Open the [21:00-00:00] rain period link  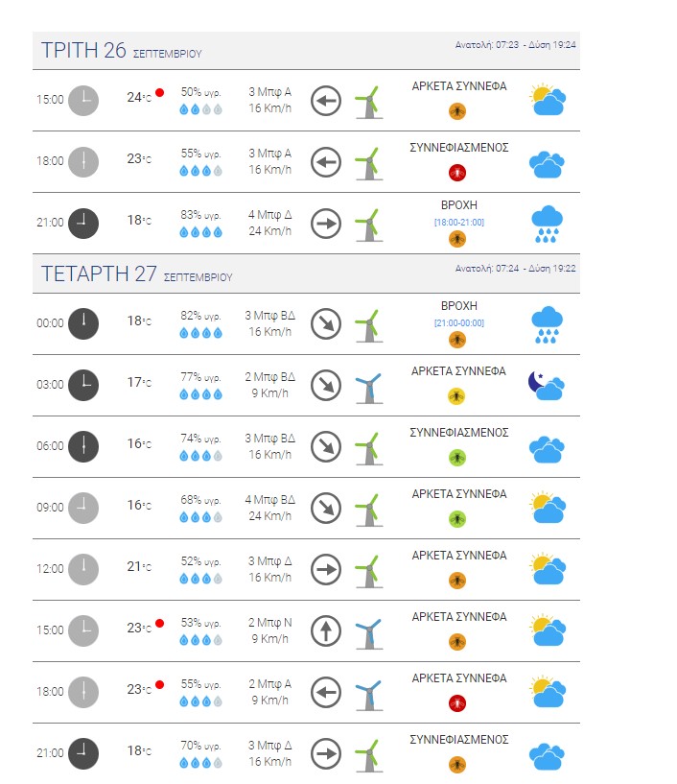point(459,323)
